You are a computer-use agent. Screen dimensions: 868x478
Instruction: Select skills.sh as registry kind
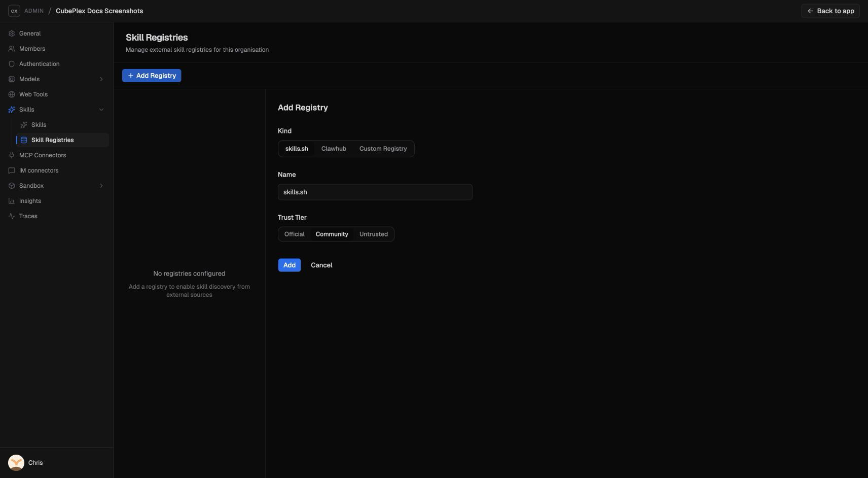(x=297, y=149)
